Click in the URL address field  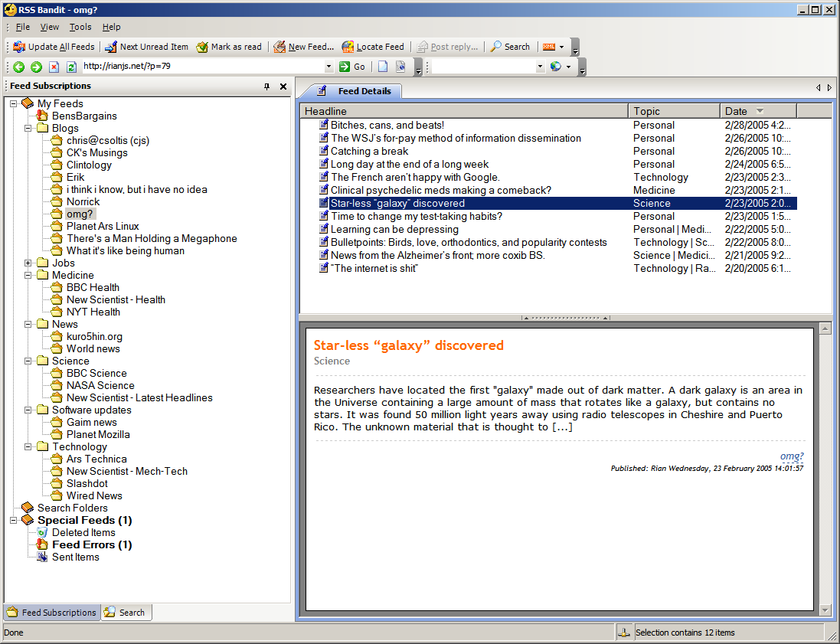pyautogui.click(x=202, y=67)
